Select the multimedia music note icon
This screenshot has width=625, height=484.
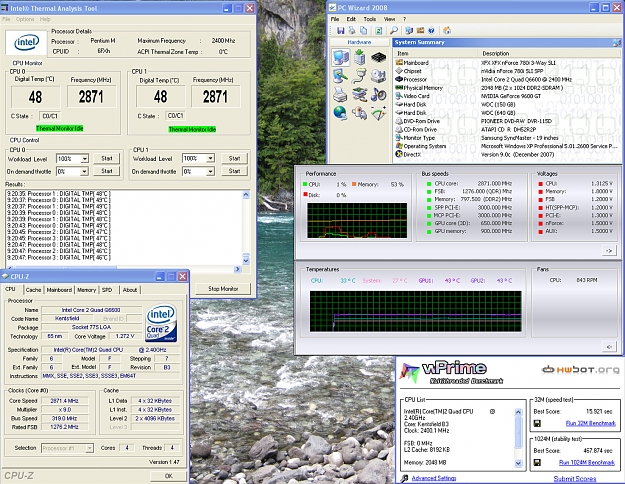pyautogui.click(x=378, y=95)
